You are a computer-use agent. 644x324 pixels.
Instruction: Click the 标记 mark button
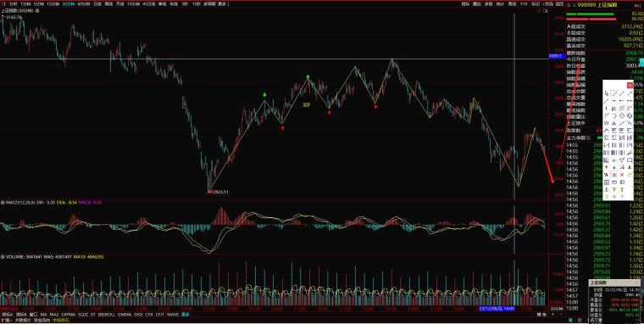click(x=536, y=3)
